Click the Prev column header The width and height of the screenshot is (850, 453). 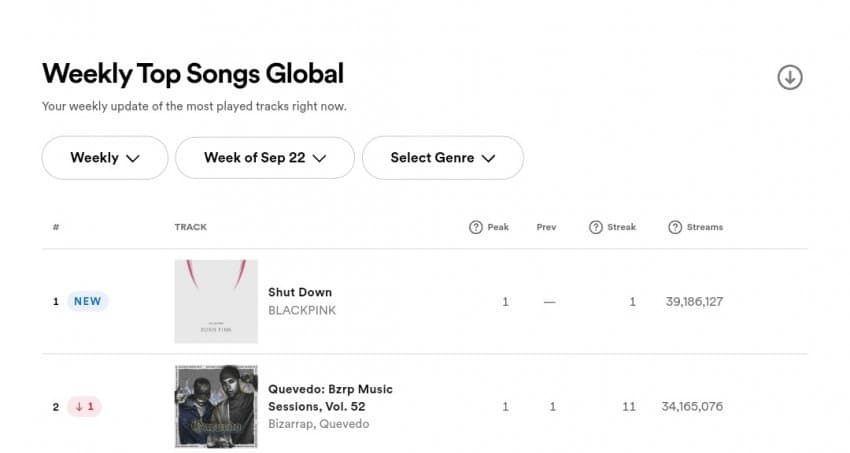click(x=546, y=227)
